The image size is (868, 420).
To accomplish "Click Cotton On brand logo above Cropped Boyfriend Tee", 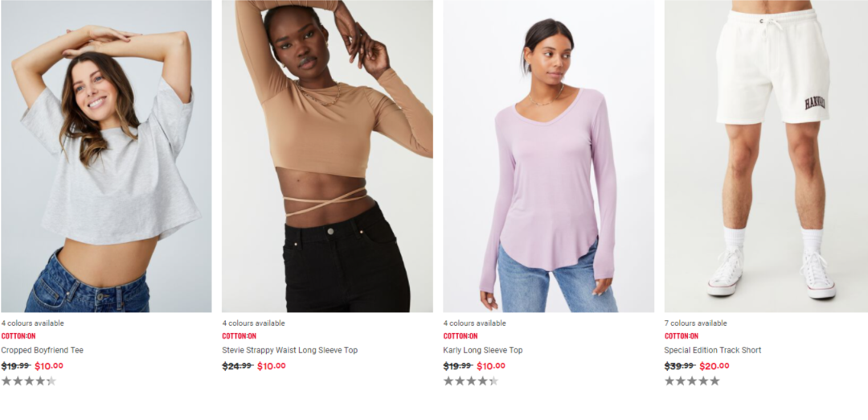I will [18, 336].
